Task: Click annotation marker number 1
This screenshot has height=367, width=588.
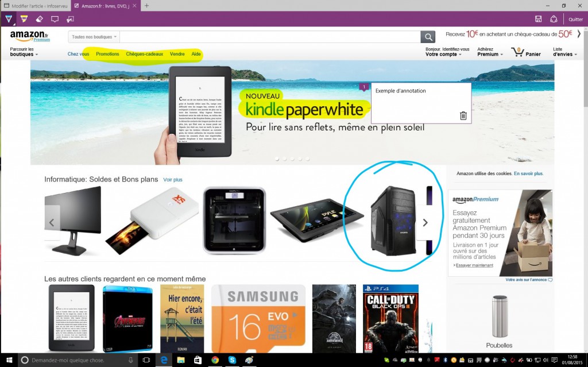Action: (x=363, y=87)
